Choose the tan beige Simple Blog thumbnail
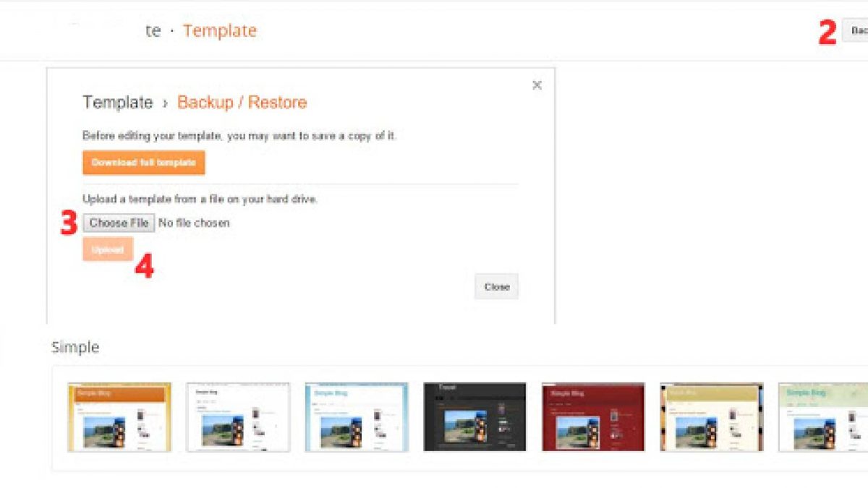 [x=712, y=417]
